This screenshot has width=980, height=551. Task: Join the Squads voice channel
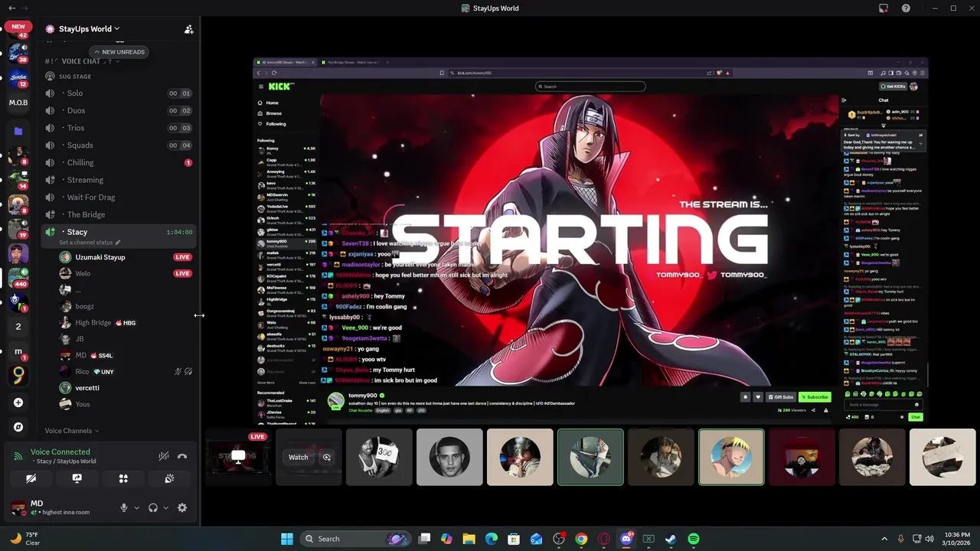[x=119, y=145]
